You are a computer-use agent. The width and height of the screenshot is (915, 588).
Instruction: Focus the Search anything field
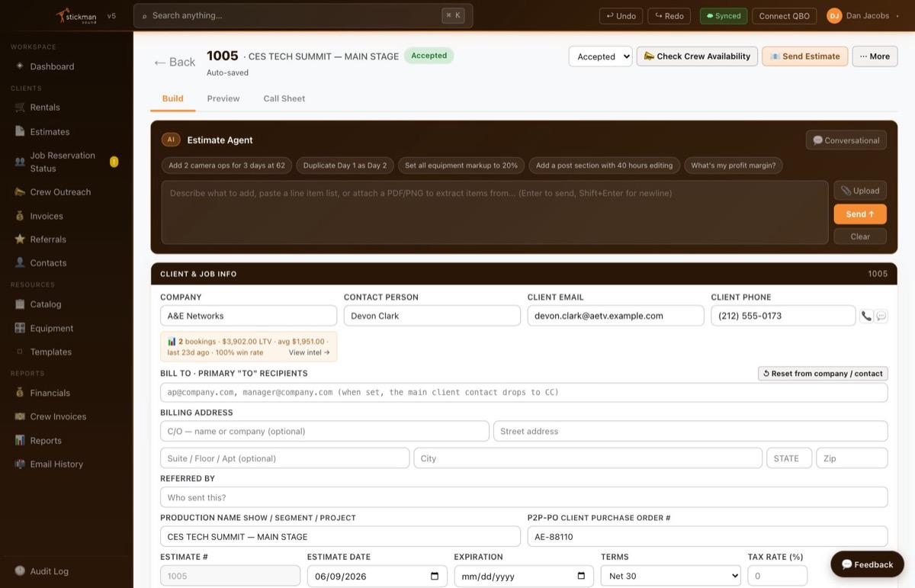coord(303,15)
